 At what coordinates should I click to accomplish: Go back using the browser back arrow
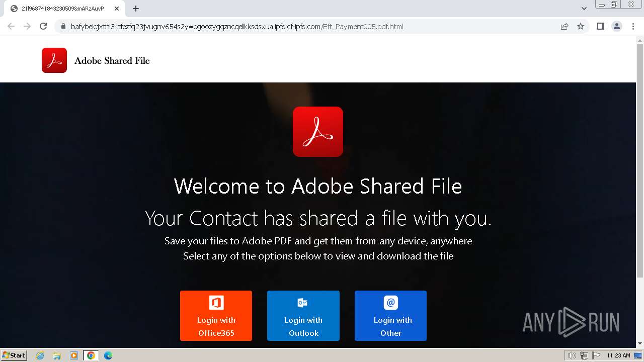click(x=11, y=26)
